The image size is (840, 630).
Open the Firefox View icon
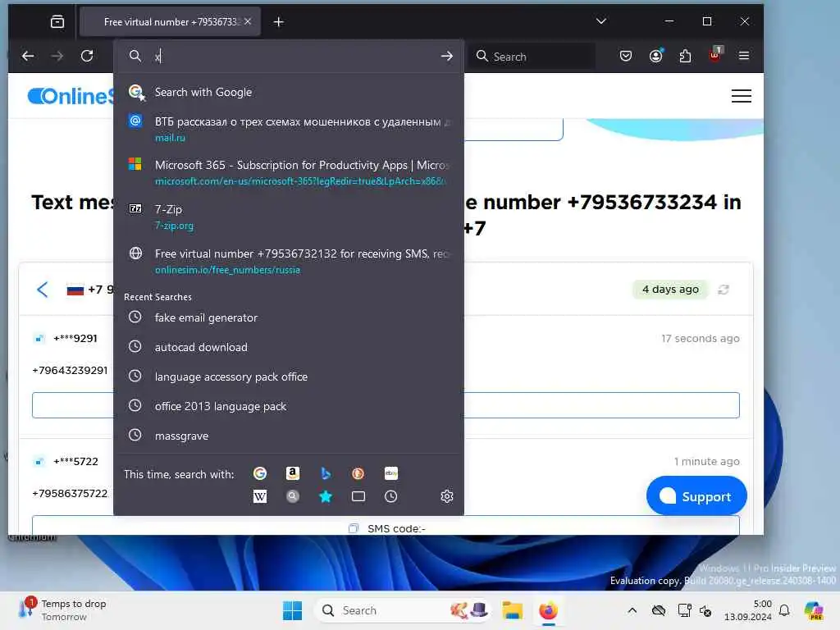pyautogui.click(x=57, y=22)
